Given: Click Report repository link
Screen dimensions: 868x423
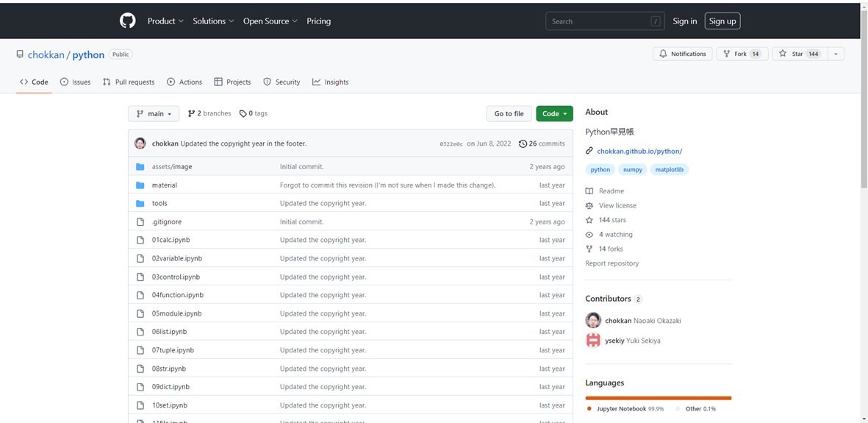Looking at the screenshot, I should click(611, 263).
